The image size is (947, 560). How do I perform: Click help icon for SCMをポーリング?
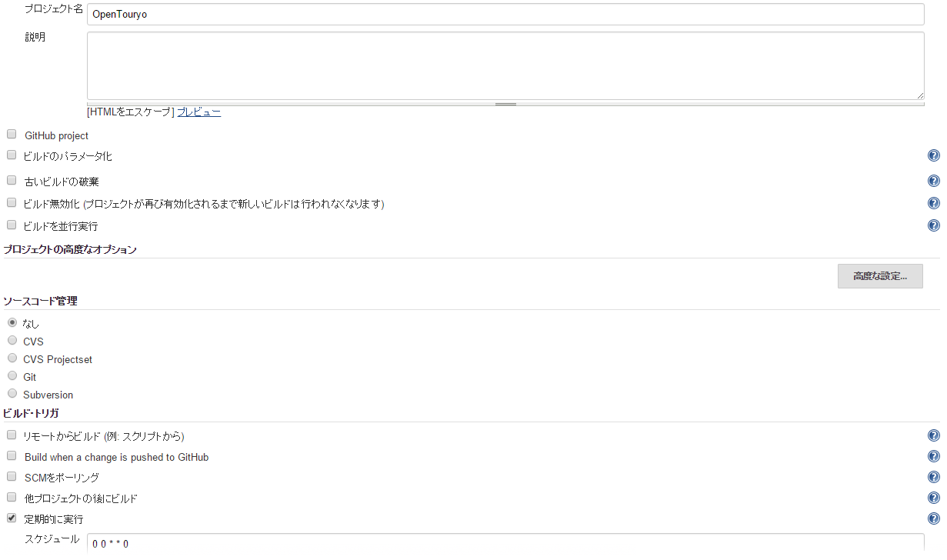pos(933,478)
